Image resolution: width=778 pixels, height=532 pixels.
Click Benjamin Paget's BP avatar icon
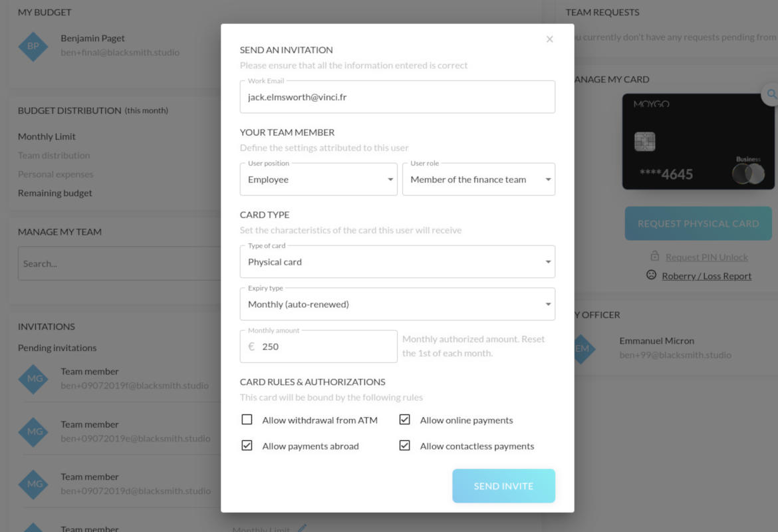[x=33, y=46]
